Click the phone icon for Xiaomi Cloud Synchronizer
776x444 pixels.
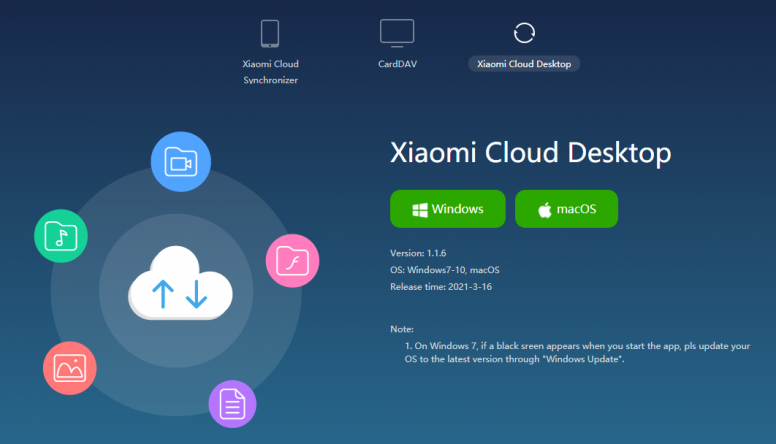pyautogui.click(x=270, y=34)
